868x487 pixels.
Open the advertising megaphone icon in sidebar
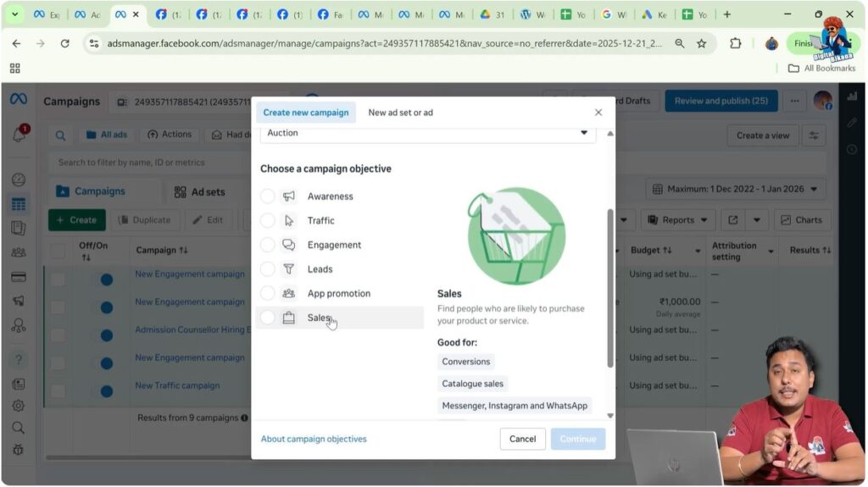[18, 301]
